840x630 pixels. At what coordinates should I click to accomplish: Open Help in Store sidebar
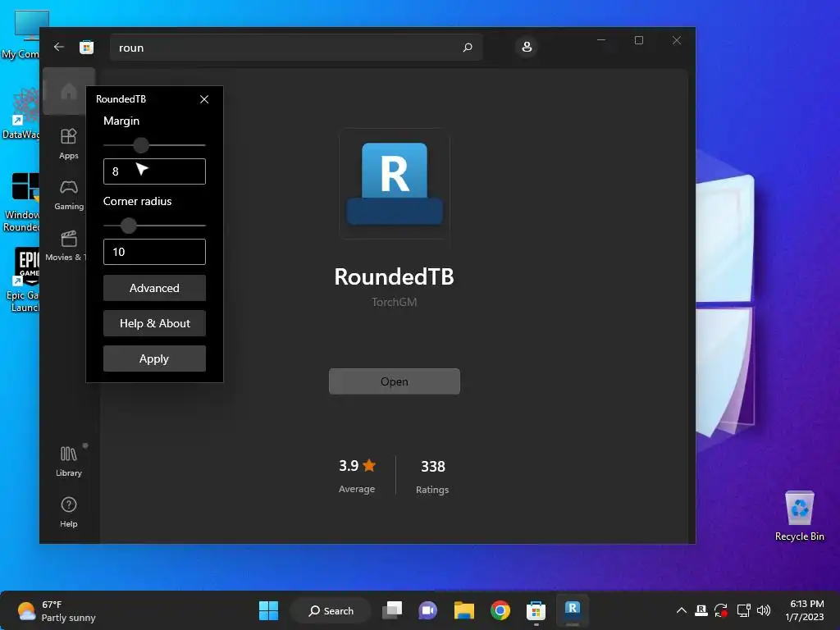point(69,512)
